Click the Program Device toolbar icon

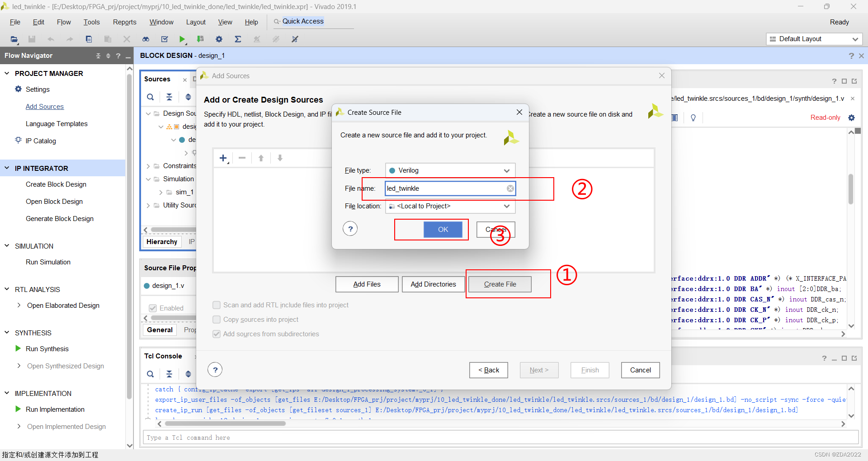tap(200, 39)
